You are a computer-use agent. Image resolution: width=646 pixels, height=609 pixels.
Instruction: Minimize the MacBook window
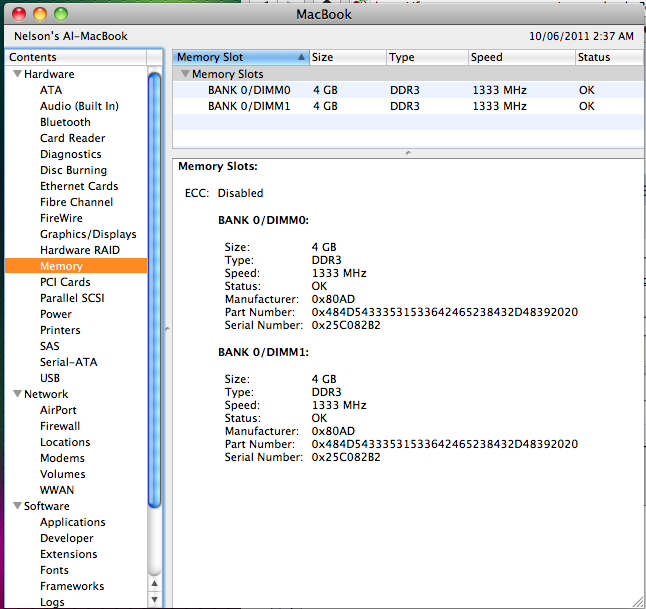(x=40, y=14)
